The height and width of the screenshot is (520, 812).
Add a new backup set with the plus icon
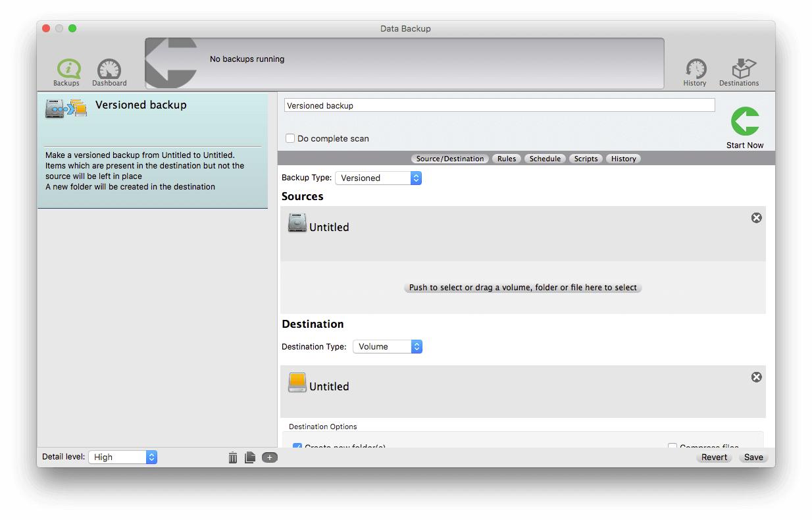268,457
